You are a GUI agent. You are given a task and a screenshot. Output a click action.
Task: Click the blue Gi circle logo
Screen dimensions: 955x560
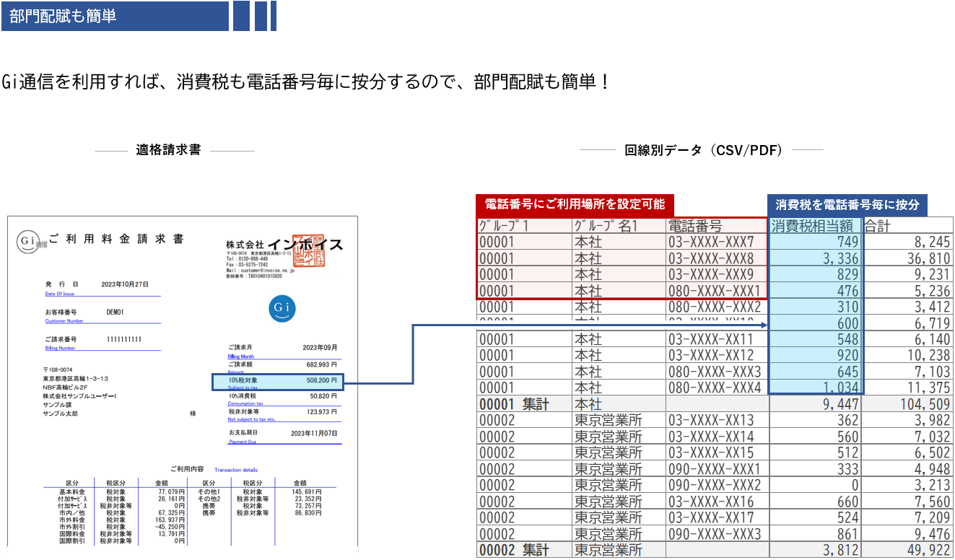282,309
